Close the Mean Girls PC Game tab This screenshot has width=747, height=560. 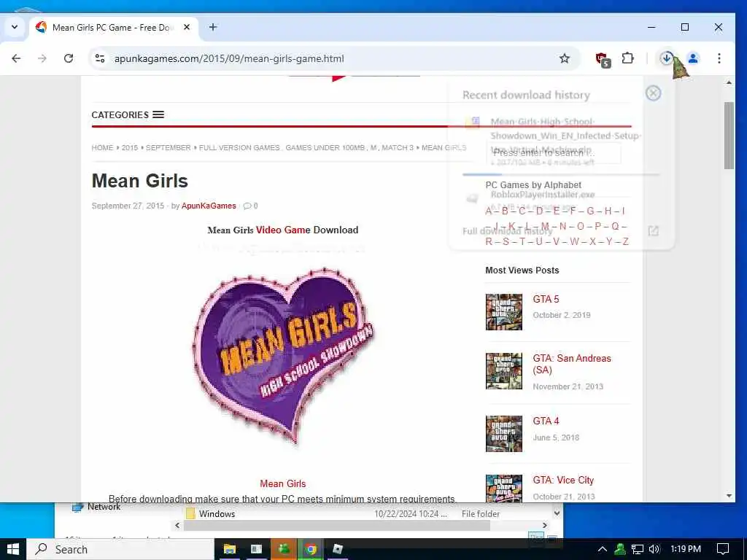coord(187,27)
